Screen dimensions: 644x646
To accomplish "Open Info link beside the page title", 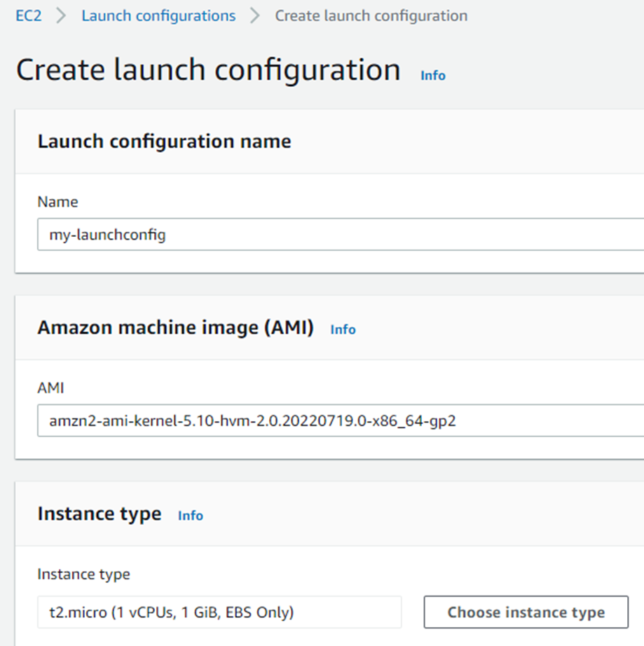I will (432, 76).
